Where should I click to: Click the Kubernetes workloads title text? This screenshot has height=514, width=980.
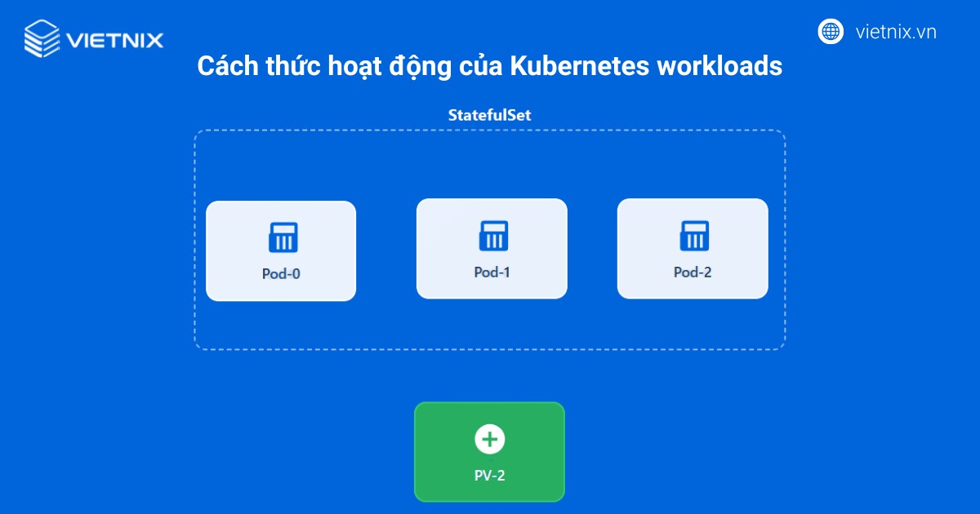tap(489, 66)
